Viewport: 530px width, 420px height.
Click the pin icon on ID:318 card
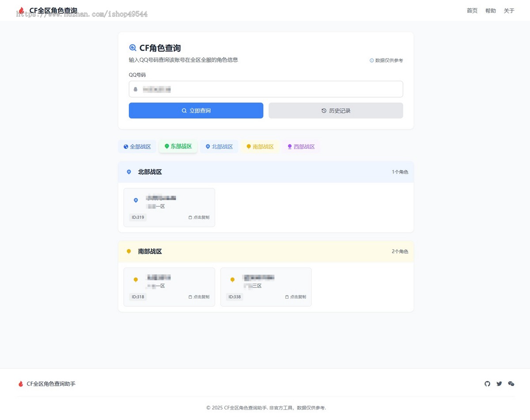coord(136,280)
